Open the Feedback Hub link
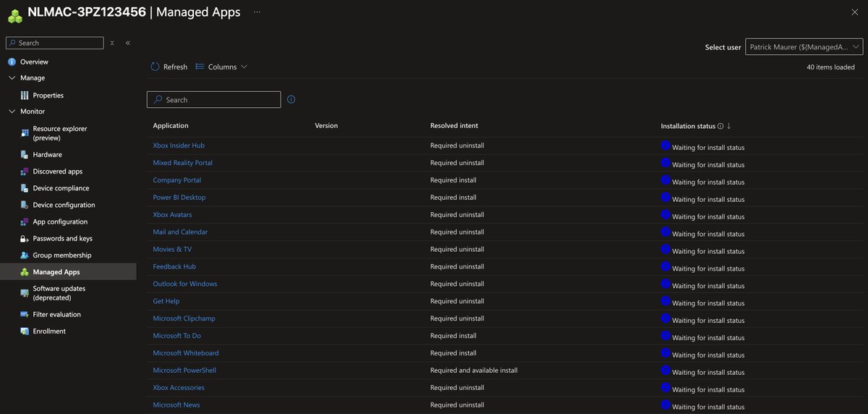Viewport: 868px width, 414px height. tap(174, 266)
